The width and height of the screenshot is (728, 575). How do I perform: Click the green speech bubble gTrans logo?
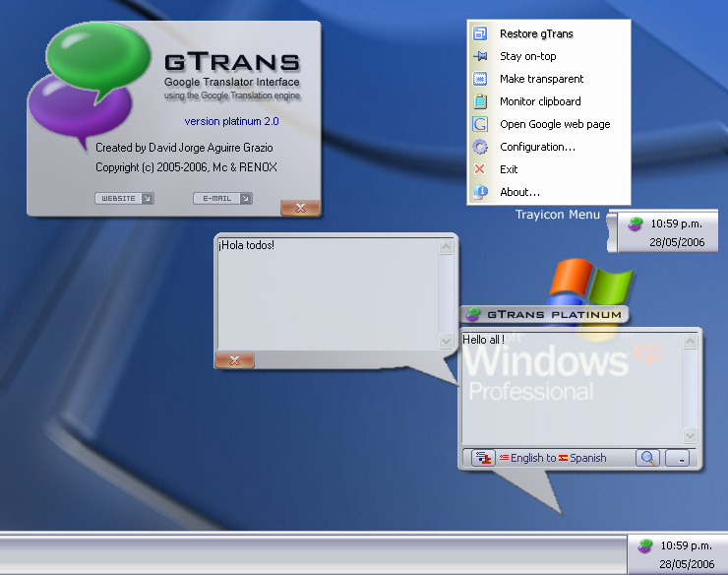coord(98,58)
